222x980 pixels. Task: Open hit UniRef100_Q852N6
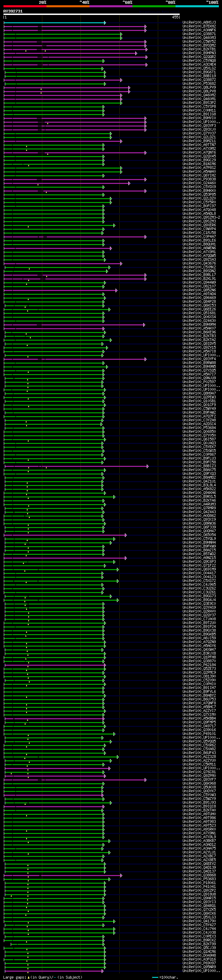click(199, 290)
